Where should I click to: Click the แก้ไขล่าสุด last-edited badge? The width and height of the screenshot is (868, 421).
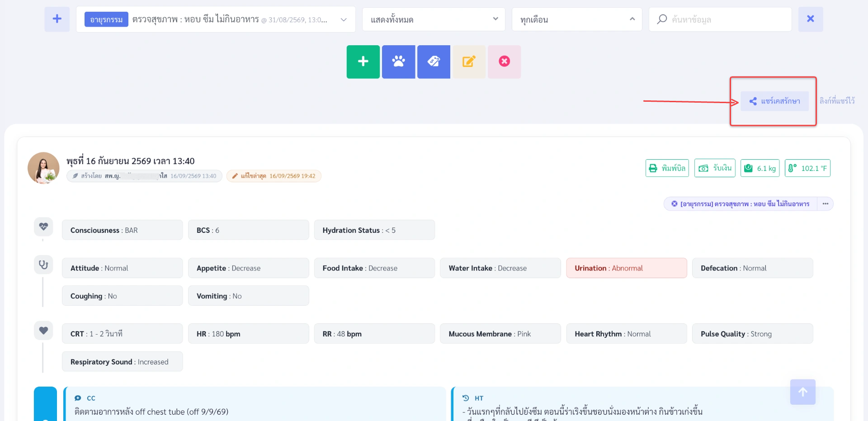(x=274, y=176)
